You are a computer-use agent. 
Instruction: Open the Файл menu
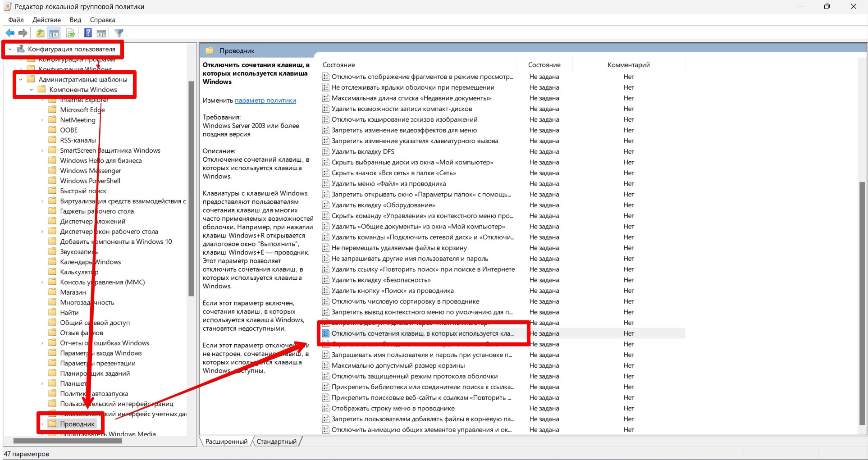tap(16, 20)
